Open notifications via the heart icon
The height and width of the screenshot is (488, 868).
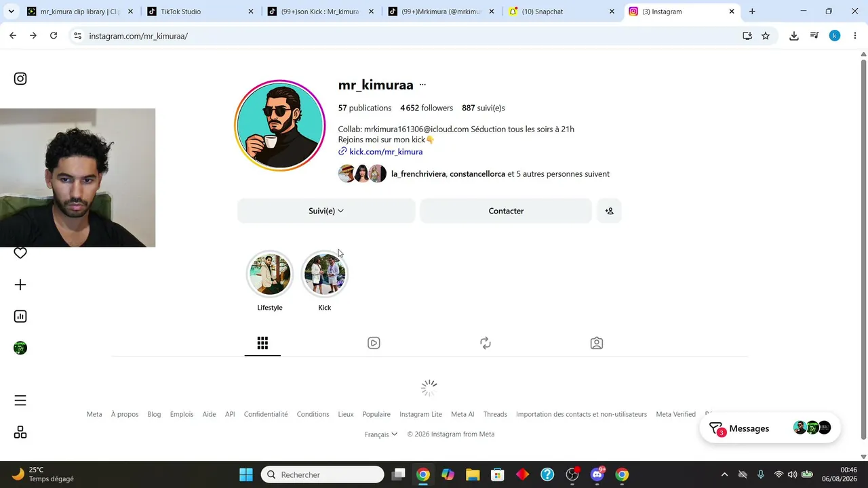click(20, 253)
